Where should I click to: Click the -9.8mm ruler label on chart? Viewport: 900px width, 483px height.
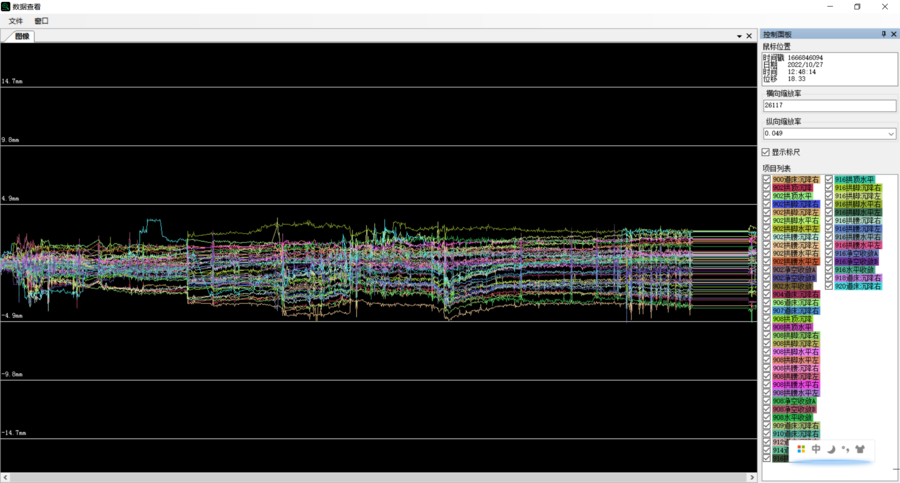point(12,374)
